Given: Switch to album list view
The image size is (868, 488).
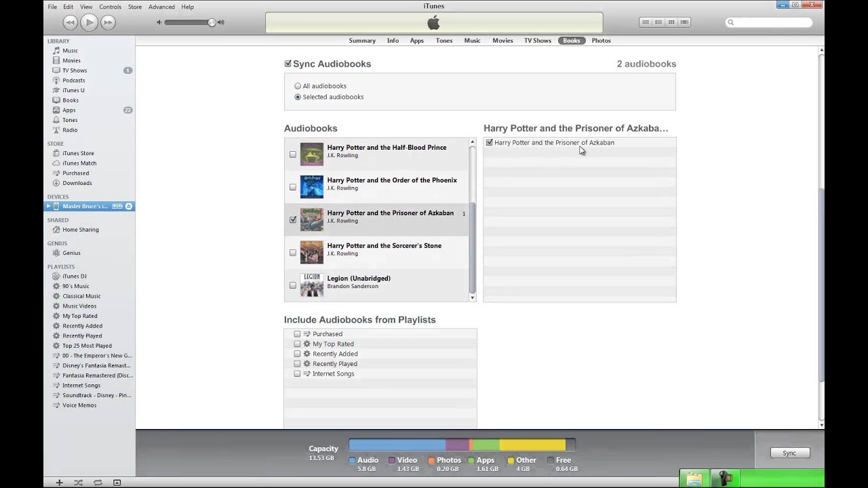Looking at the screenshot, I should pyautogui.click(x=658, y=22).
